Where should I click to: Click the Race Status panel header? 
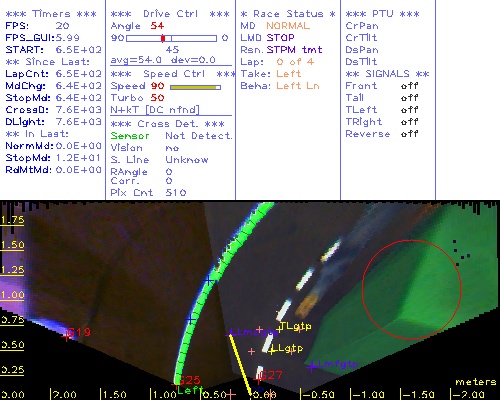click(288, 14)
